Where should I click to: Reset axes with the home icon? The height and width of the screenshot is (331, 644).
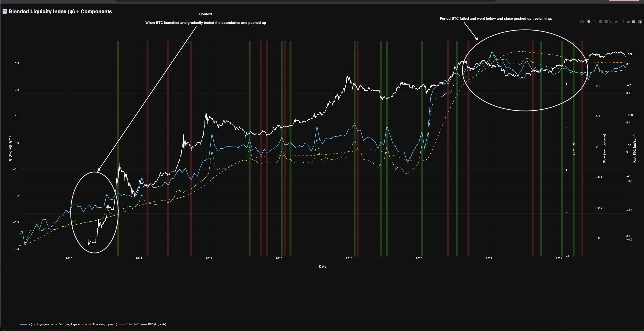(x=616, y=22)
